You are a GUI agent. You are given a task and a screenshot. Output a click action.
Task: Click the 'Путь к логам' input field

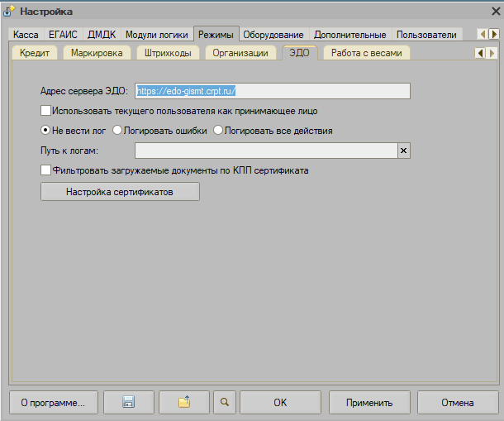pyautogui.click(x=265, y=151)
